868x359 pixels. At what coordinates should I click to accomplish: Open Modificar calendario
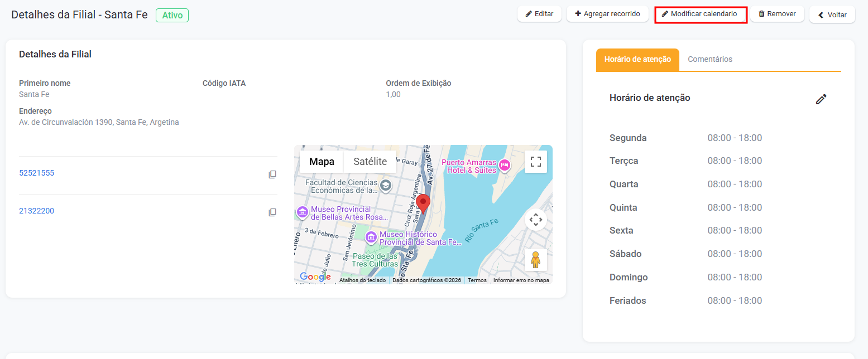(x=701, y=14)
